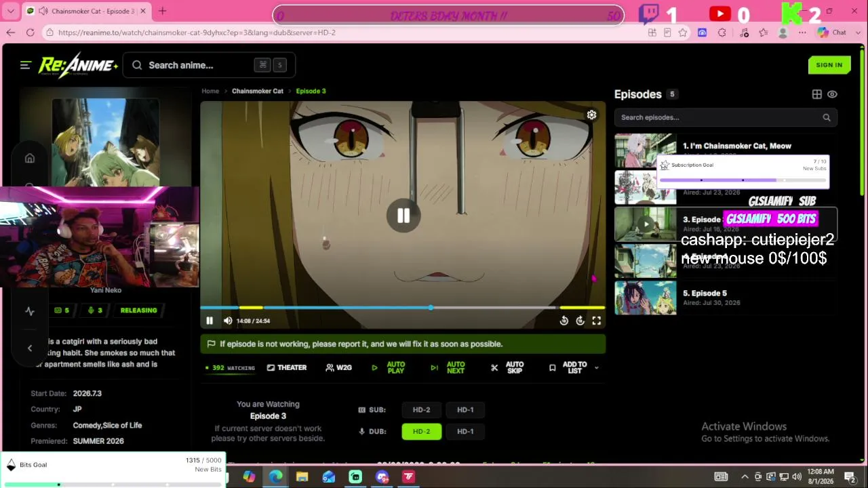Viewport: 868px width, 488px height.
Task: Pause the video with the center button
Action: [x=403, y=216]
